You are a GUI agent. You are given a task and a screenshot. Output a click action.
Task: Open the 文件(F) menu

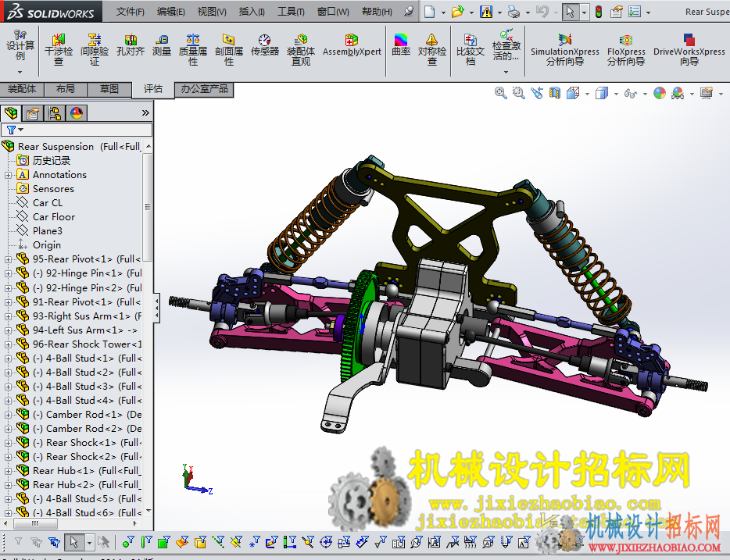[131, 12]
